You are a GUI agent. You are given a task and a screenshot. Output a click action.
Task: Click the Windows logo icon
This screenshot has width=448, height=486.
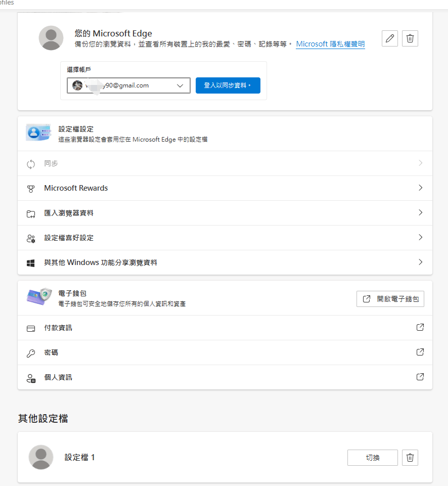click(31, 263)
